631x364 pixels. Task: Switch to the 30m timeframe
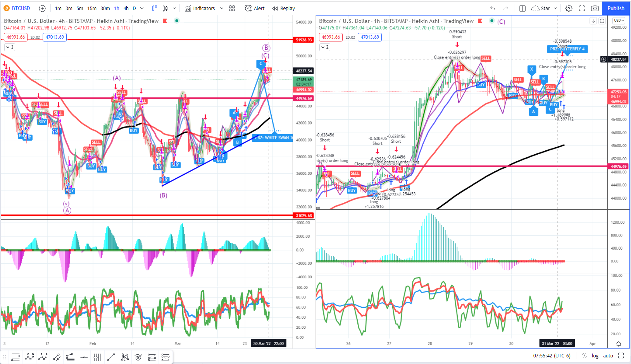coord(105,8)
